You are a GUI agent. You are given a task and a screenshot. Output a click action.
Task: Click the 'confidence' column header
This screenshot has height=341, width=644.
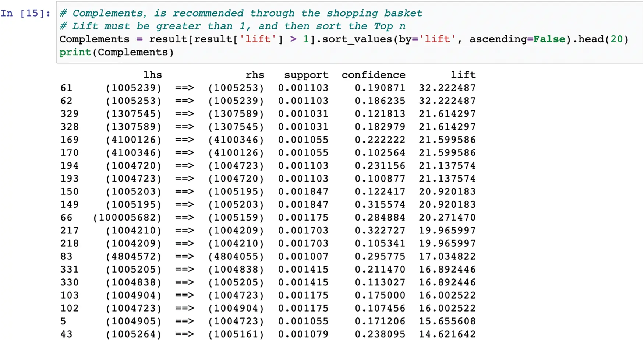373,75
